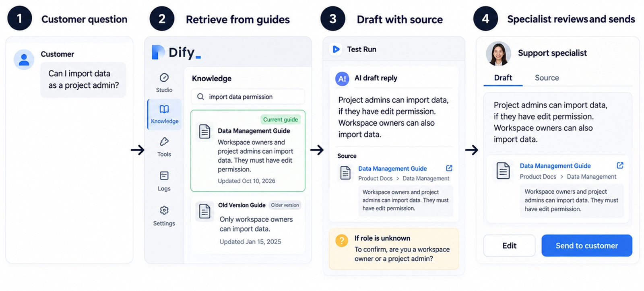This screenshot has width=644, height=291.
Task: Open Tools in the Dify sidebar
Action: 164,147
